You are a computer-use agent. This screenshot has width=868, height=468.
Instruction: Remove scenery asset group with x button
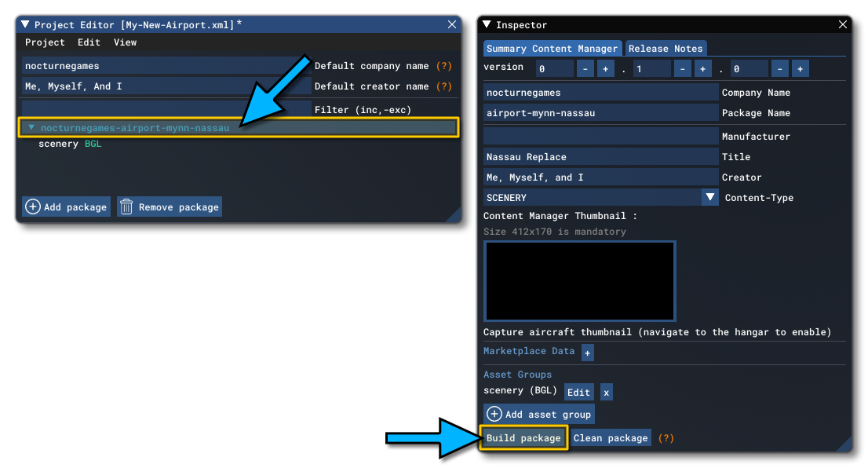(x=606, y=392)
